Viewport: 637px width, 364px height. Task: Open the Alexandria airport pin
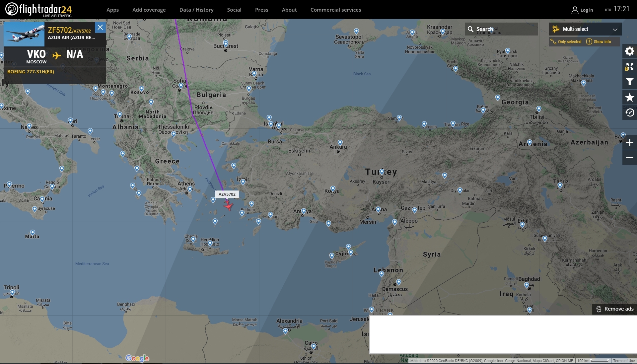pyautogui.click(x=285, y=331)
